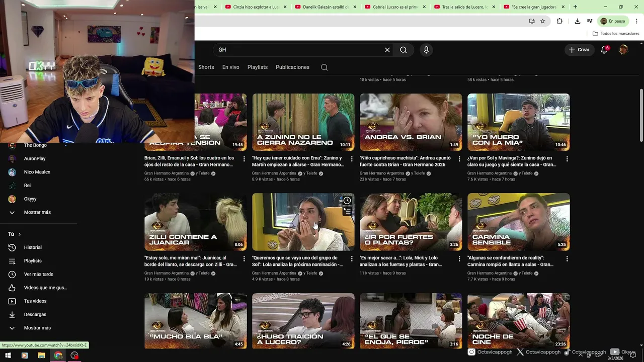Open a new browser tab
The width and height of the screenshot is (644, 362).
[575, 7]
